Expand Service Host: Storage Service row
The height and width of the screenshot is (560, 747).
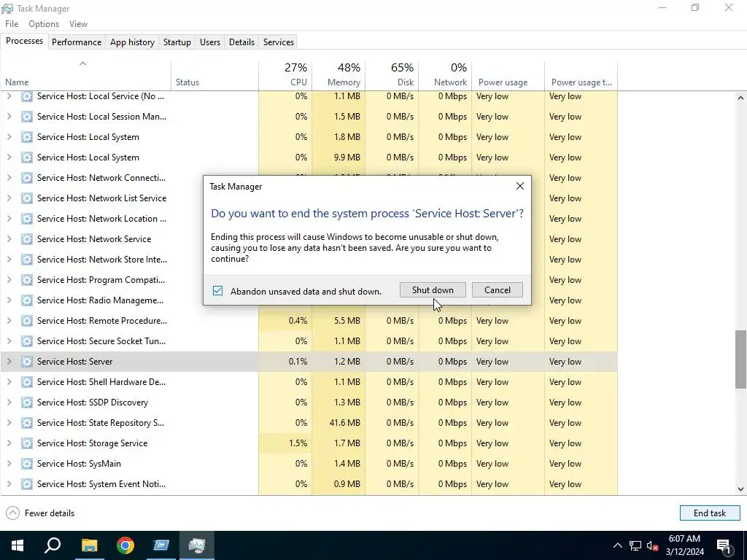coord(9,443)
